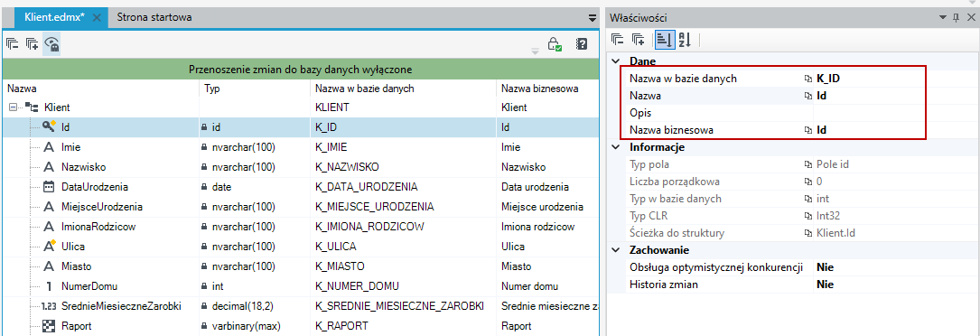Collapse the Informacje property group
Screen dimensions: 980x336
tap(616, 147)
